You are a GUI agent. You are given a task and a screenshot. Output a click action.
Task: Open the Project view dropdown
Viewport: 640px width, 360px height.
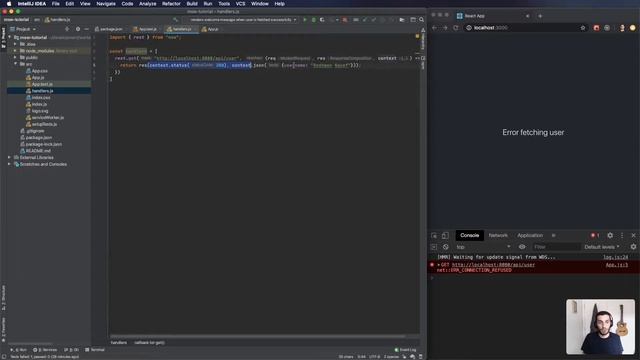[23, 29]
